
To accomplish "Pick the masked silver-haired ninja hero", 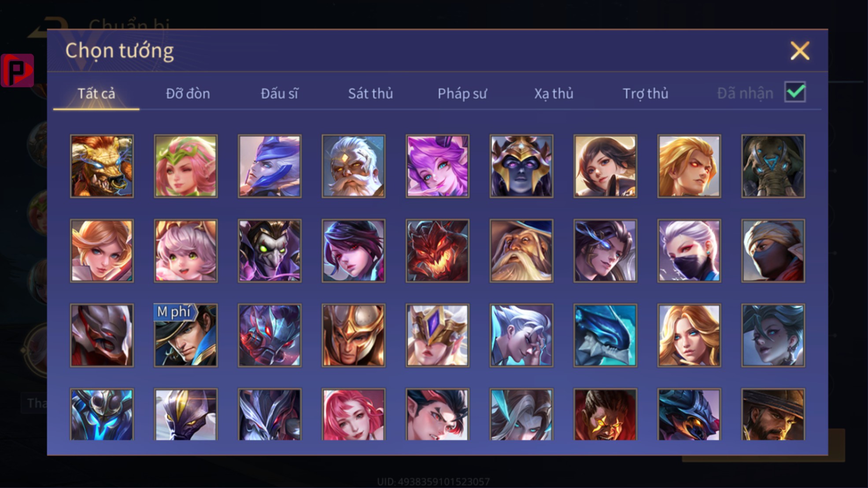I will 689,251.
